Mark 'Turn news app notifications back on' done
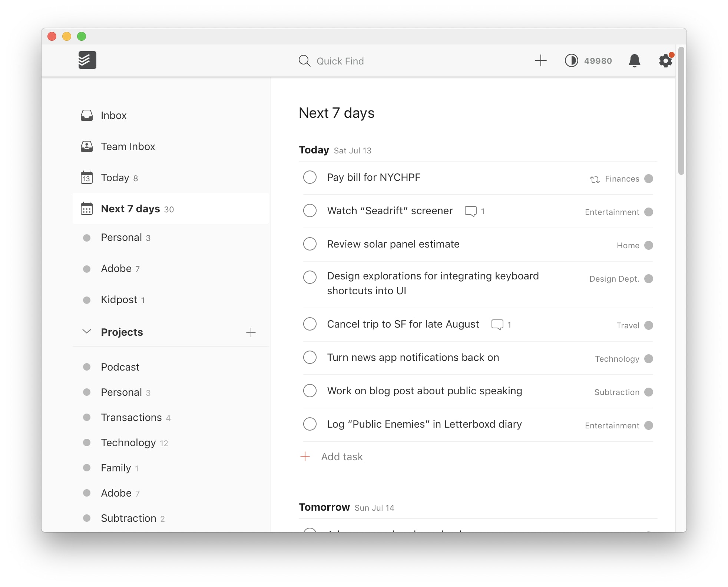The height and width of the screenshot is (587, 728). coord(310,357)
